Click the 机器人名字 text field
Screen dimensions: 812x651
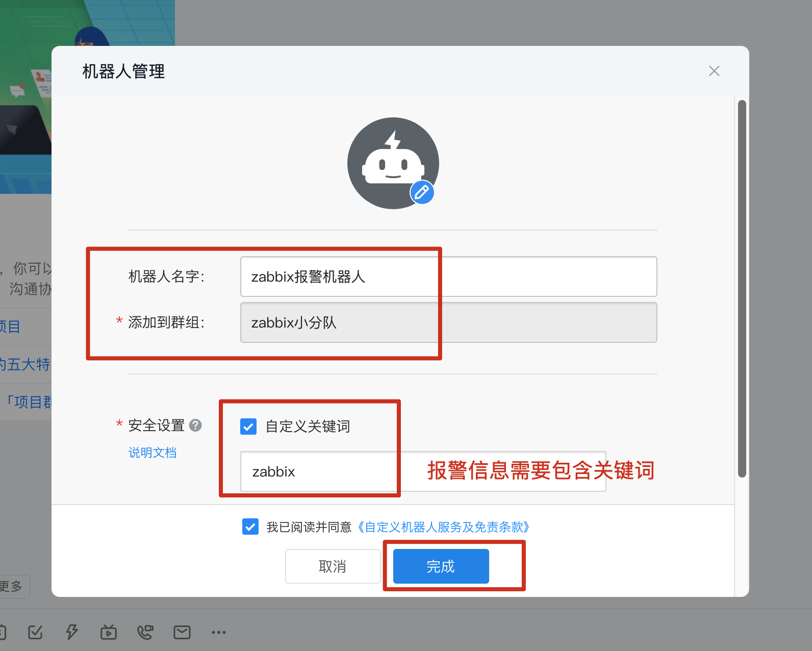click(448, 277)
